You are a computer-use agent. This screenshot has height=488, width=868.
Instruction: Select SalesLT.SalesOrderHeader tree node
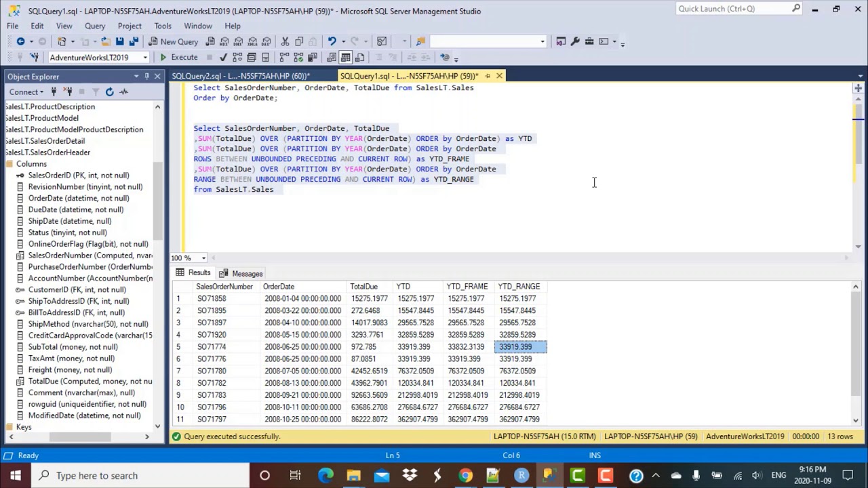[x=47, y=152]
